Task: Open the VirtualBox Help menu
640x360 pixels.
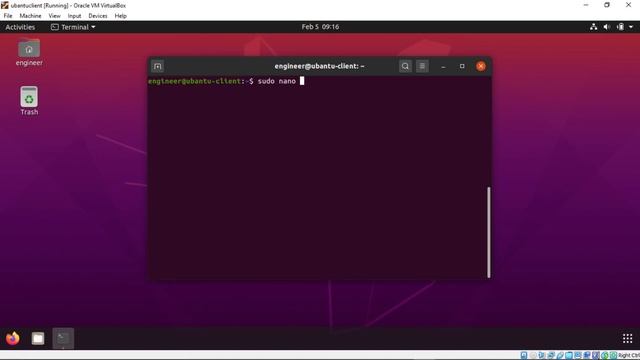Action: [120, 16]
